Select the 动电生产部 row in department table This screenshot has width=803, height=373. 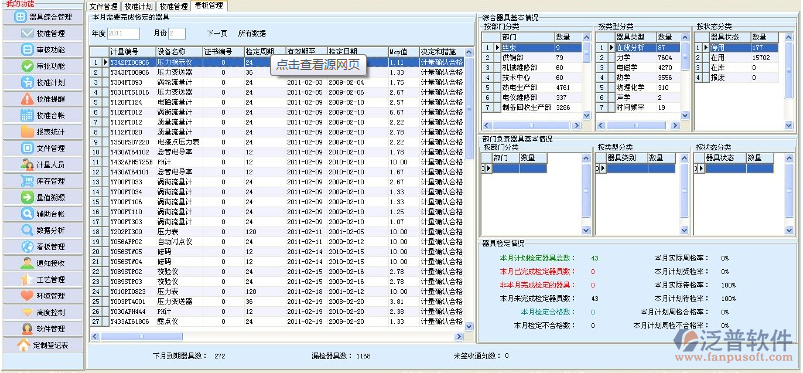[533, 87]
